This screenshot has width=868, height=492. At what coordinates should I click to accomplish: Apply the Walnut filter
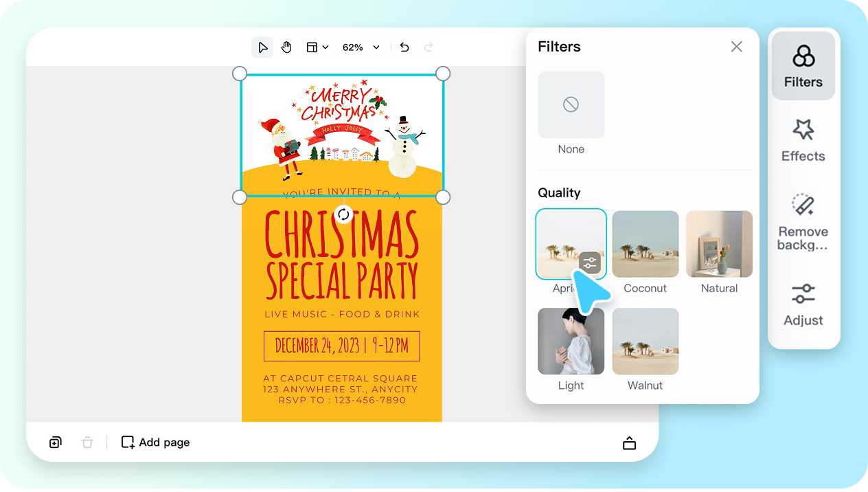(x=645, y=341)
